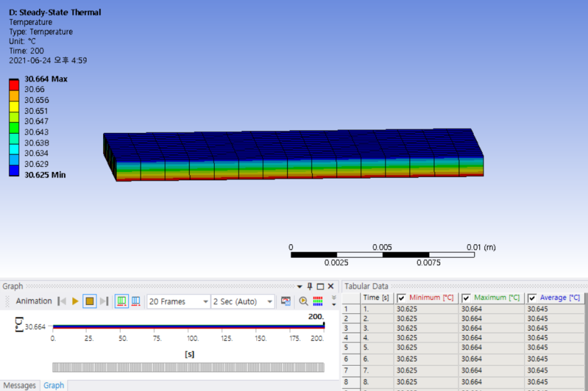Screen dimensions: 588x391
Task: Select Distributed animation frames mode icon
Action: tap(121, 301)
